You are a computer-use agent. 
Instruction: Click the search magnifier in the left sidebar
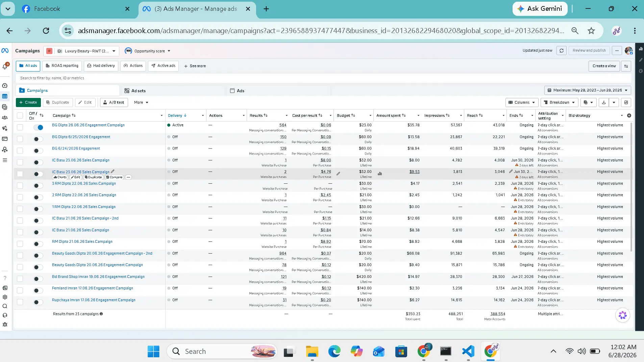pos(5,306)
